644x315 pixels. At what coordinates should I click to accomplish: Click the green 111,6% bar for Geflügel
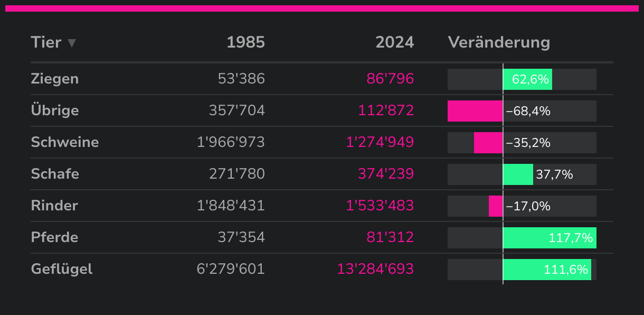[x=546, y=270]
